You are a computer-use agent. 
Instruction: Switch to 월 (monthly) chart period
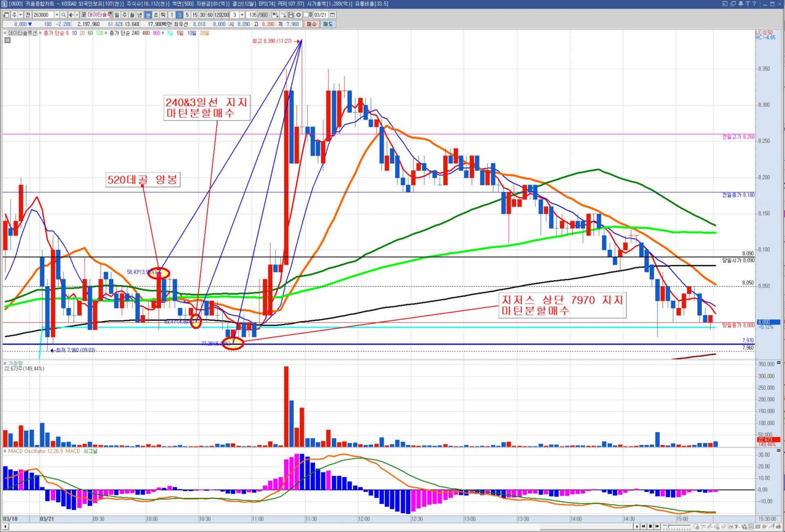132,15
